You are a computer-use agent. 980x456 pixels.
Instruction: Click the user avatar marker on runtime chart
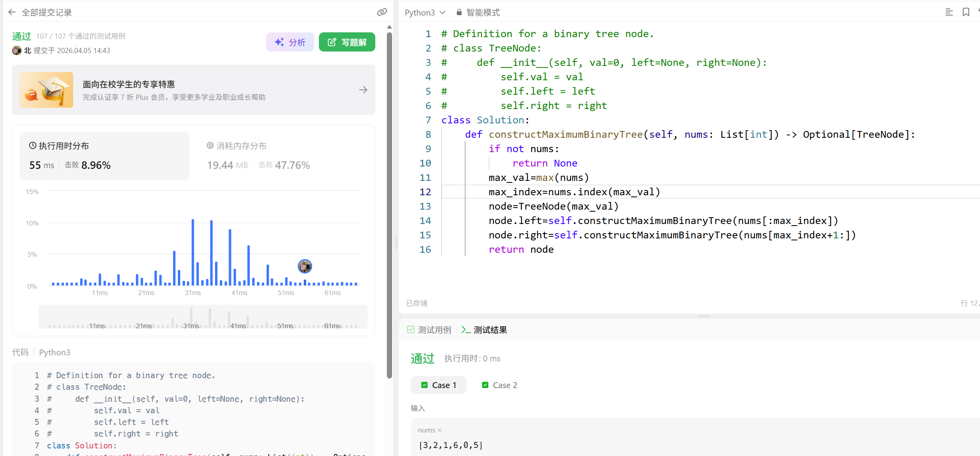point(305,266)
